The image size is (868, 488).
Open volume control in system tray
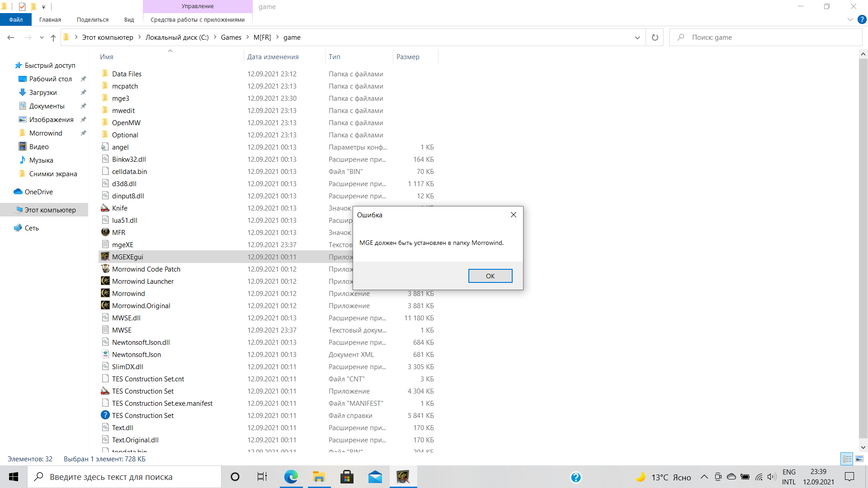point(772,477)
